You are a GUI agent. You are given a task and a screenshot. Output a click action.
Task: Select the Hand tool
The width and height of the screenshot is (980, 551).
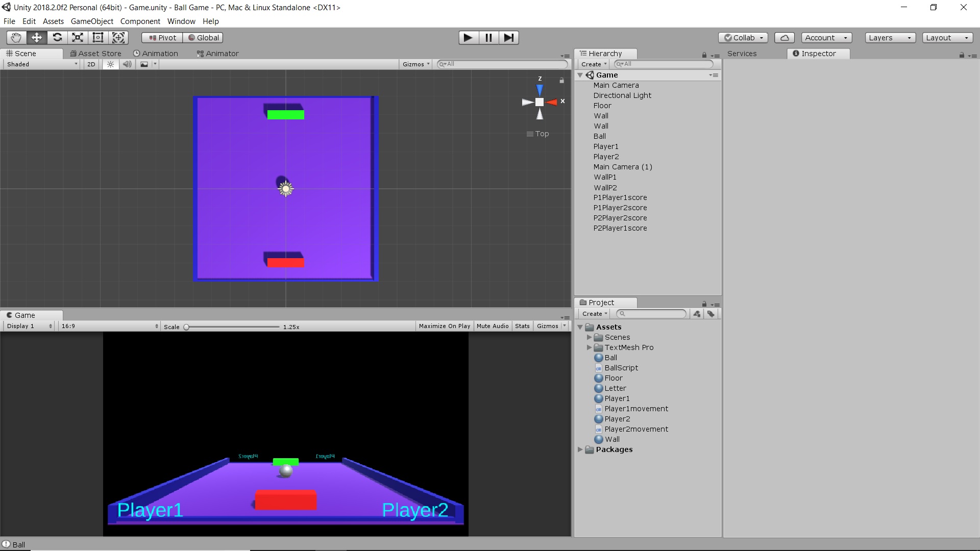(16, 37)
